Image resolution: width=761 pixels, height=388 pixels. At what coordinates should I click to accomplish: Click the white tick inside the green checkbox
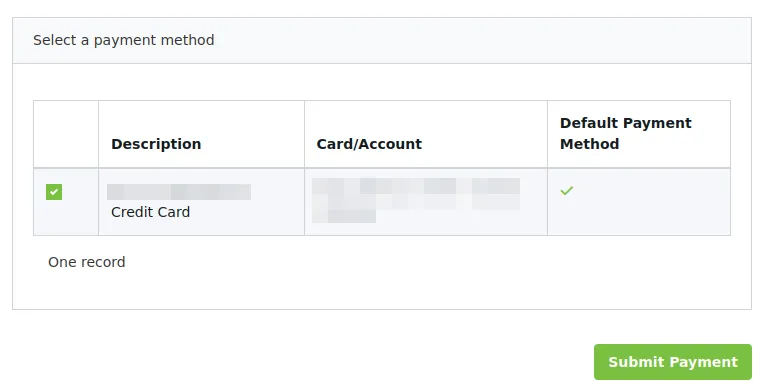click(x=54, y=192)
